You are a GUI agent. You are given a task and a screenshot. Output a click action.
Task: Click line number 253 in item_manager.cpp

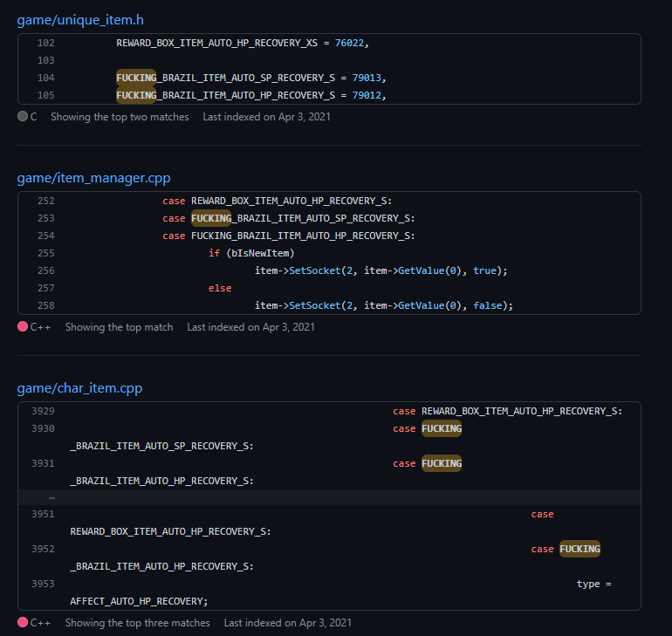pos(46,218)
